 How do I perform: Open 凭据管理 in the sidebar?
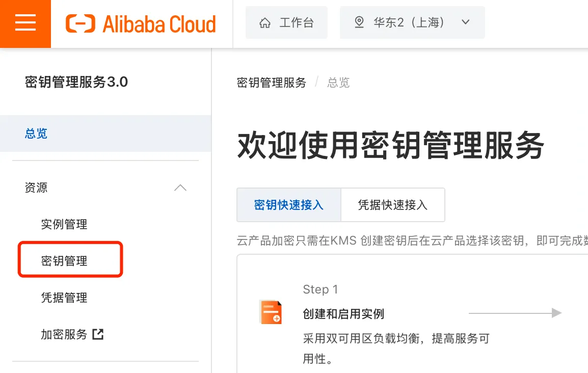click(64, 298)
